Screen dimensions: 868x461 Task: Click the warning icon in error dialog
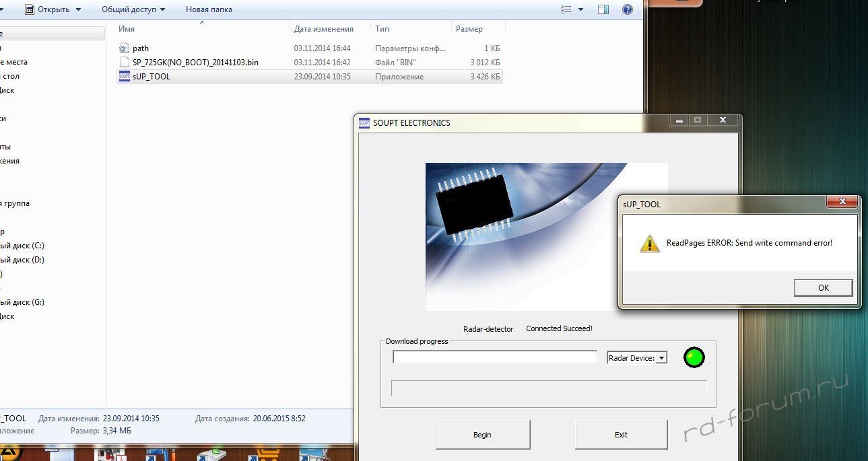[x=649, y=244]
